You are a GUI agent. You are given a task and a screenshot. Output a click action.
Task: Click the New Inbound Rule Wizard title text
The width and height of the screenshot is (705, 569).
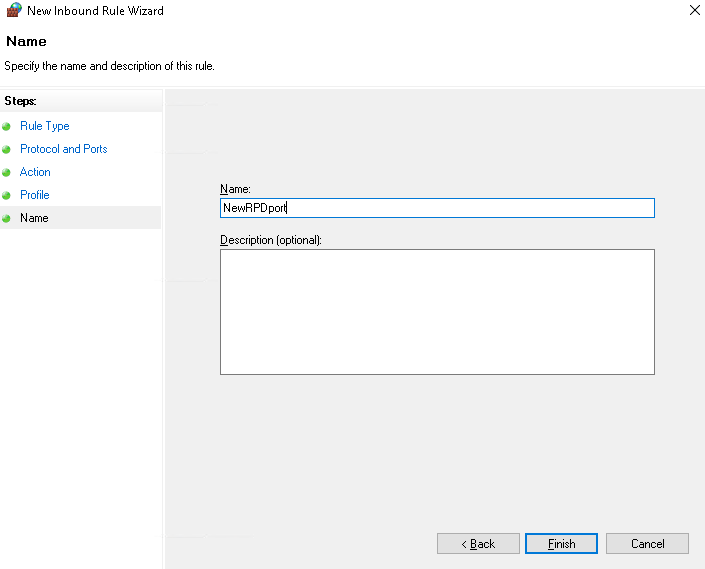95,11
